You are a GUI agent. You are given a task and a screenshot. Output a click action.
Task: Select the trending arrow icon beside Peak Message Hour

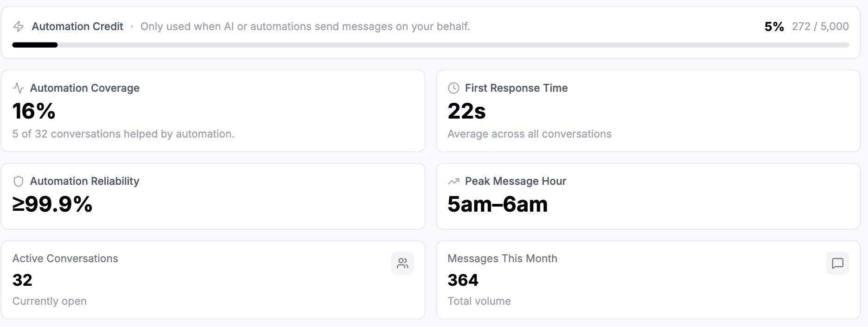coord(453,181)
